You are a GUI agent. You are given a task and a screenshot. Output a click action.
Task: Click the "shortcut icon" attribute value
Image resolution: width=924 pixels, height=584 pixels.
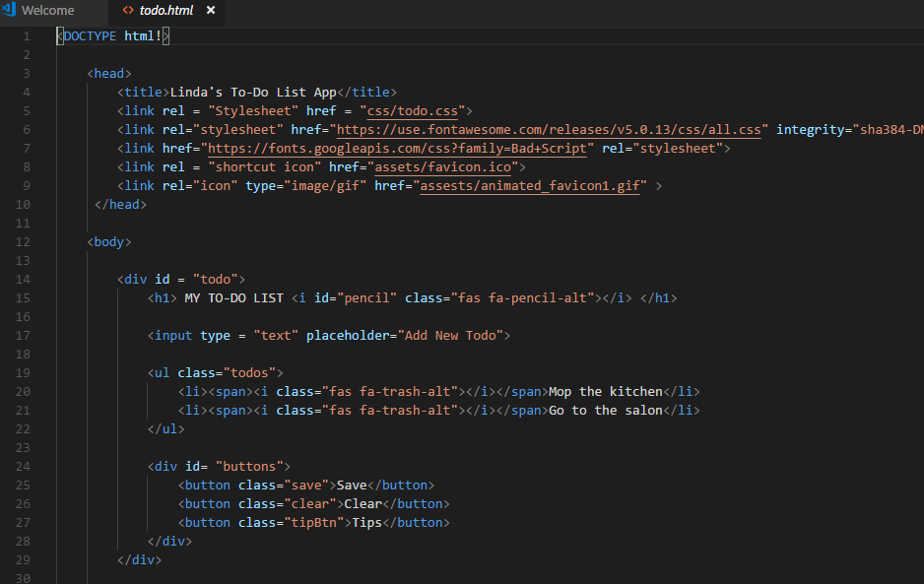265,167
